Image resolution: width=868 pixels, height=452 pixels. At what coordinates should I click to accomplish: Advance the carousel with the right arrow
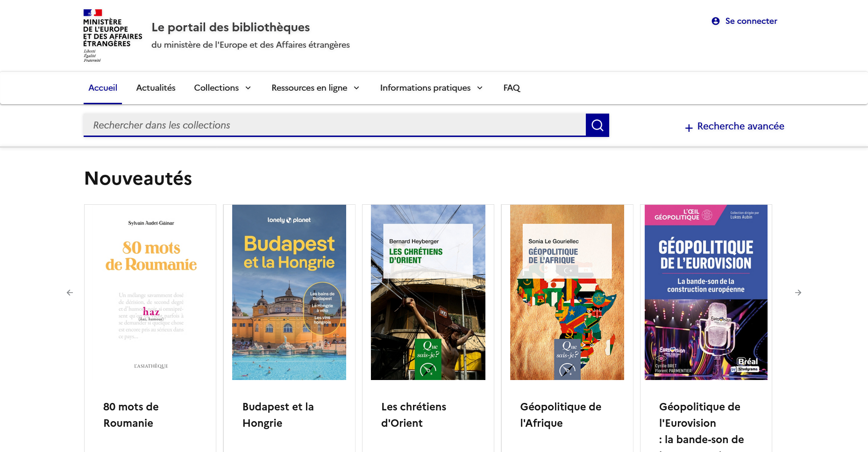coord(798,292)
